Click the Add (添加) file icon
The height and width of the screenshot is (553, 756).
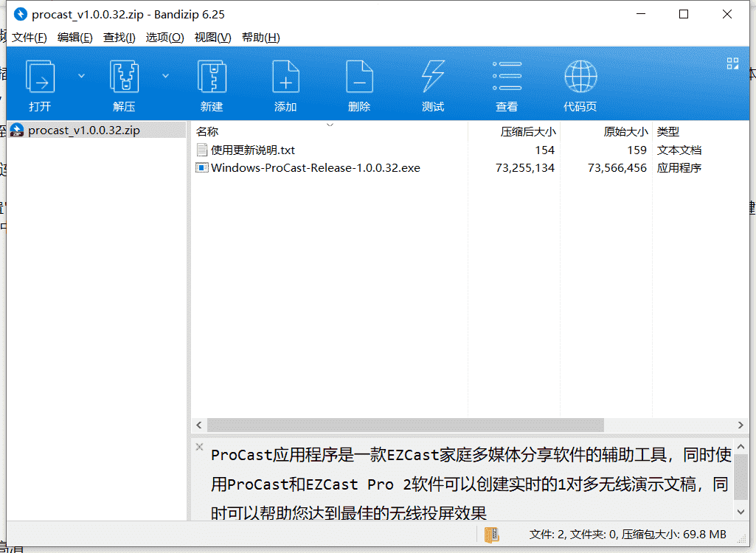pos(285,77)
